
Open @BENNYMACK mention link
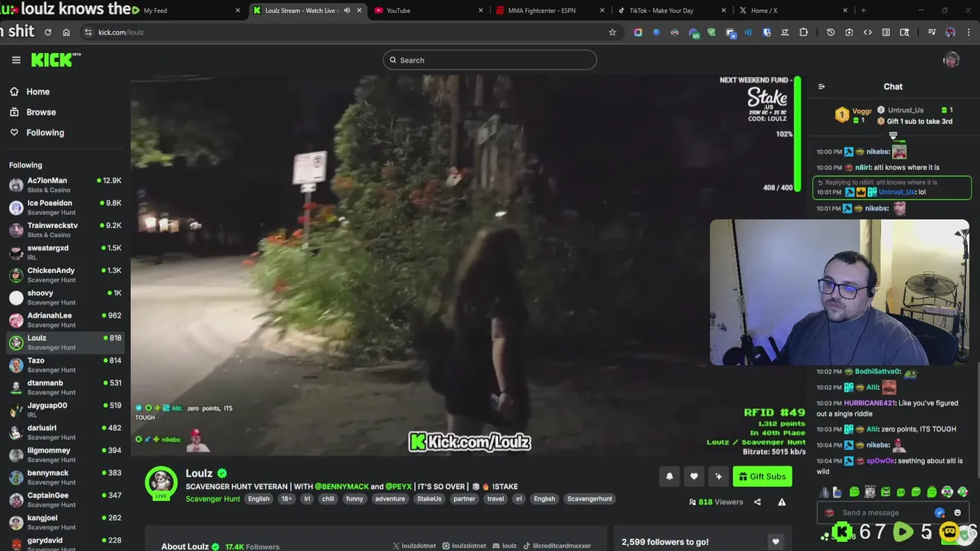tap(341, 487)
